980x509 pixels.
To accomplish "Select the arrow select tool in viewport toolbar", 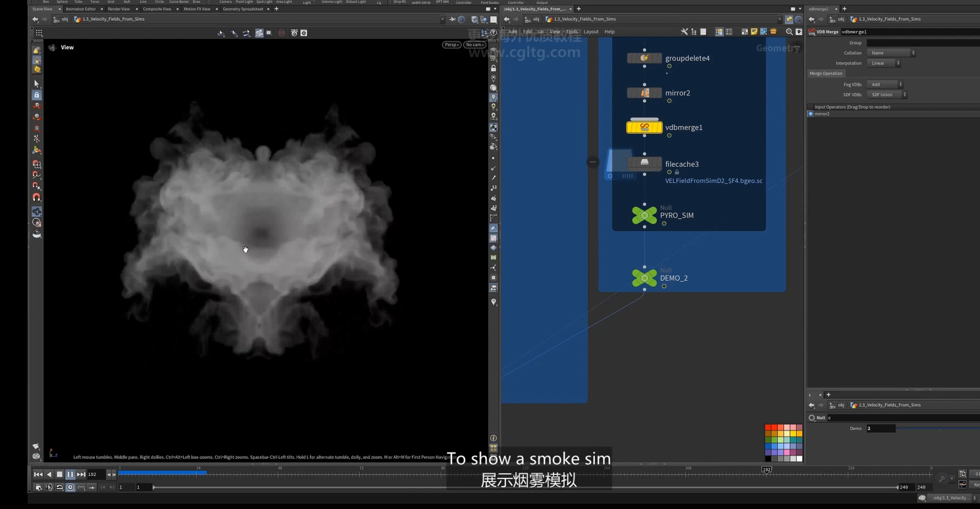I will (x=37, y=84).
